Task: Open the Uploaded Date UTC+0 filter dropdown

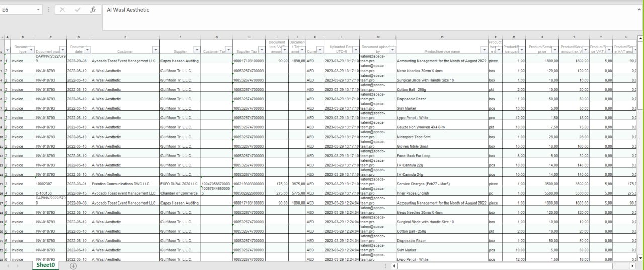Action: [356, 50]
